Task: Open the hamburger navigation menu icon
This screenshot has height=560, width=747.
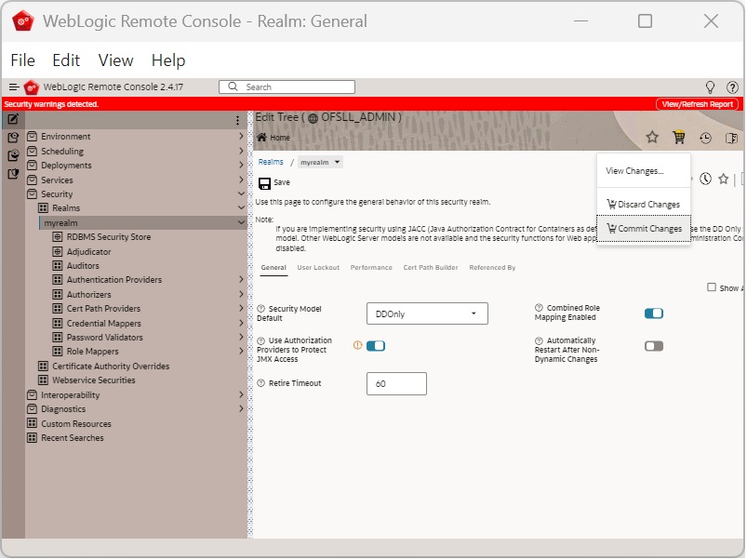Action: (x=14, y=87)
